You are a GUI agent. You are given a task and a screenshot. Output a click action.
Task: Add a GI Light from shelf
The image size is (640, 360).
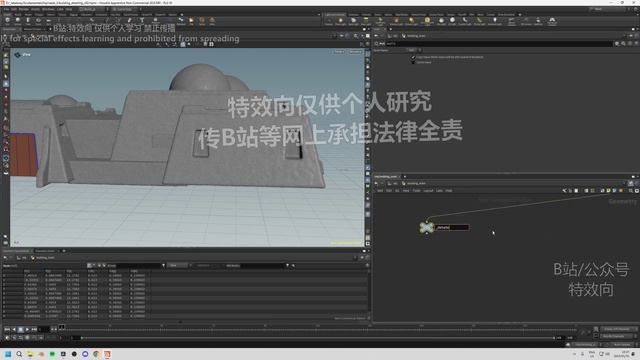point(452,21)
